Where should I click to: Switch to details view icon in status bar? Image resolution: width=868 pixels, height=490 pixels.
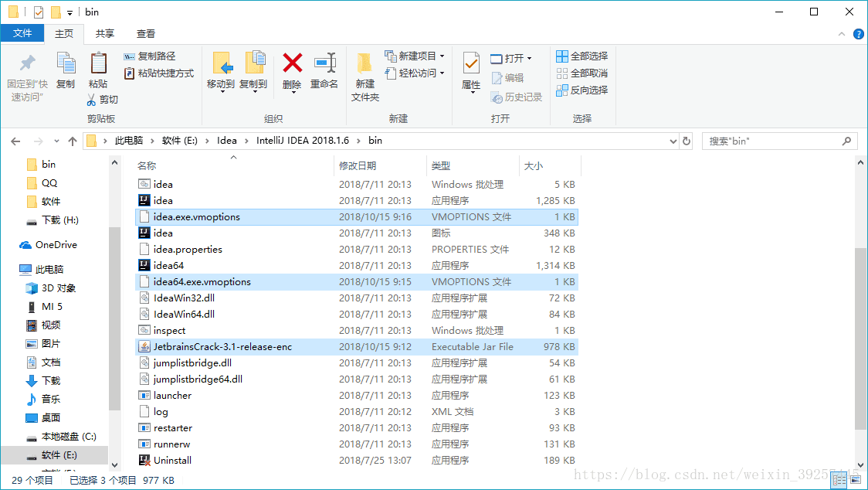(839, 481)
